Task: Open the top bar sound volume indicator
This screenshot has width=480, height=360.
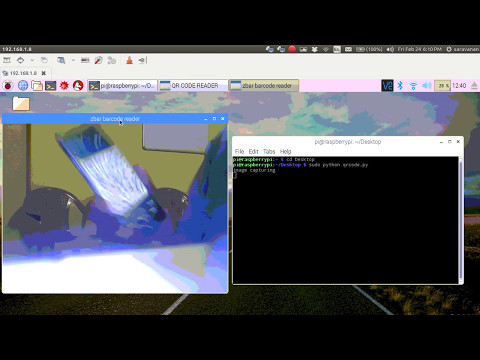Action: tap(390, 49)
